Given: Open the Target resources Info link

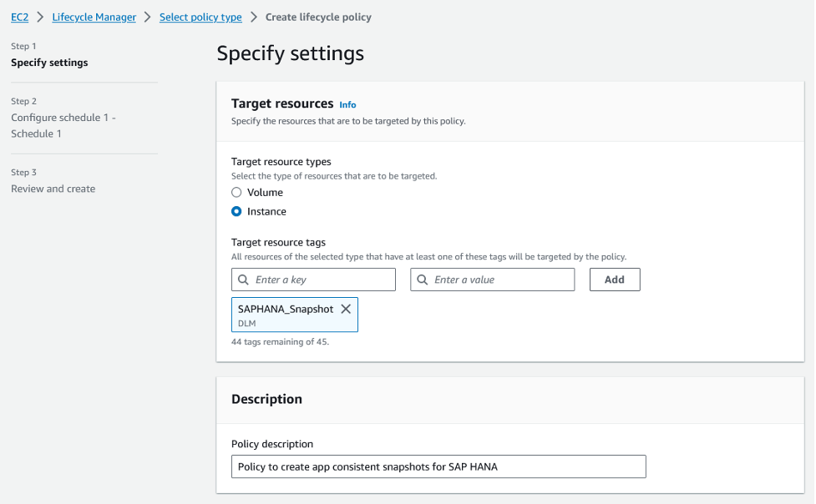Looking at the screenshot, I should pos(347,104).
